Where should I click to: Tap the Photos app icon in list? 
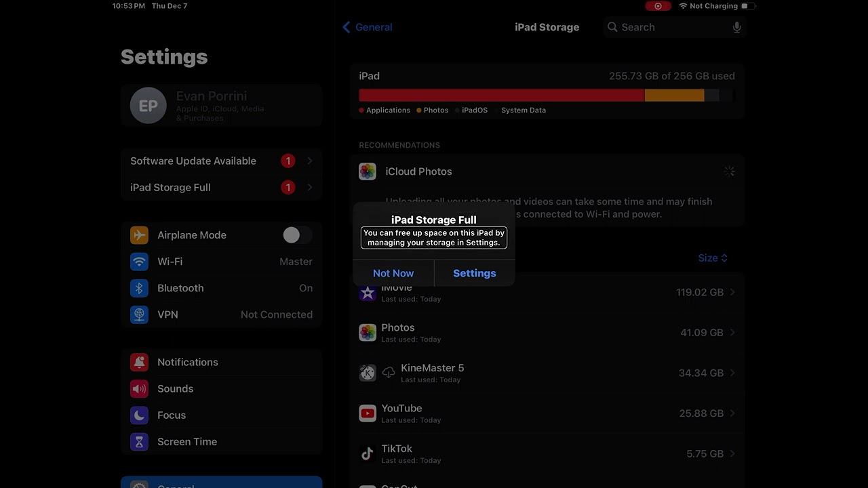(x=368, y=333)
